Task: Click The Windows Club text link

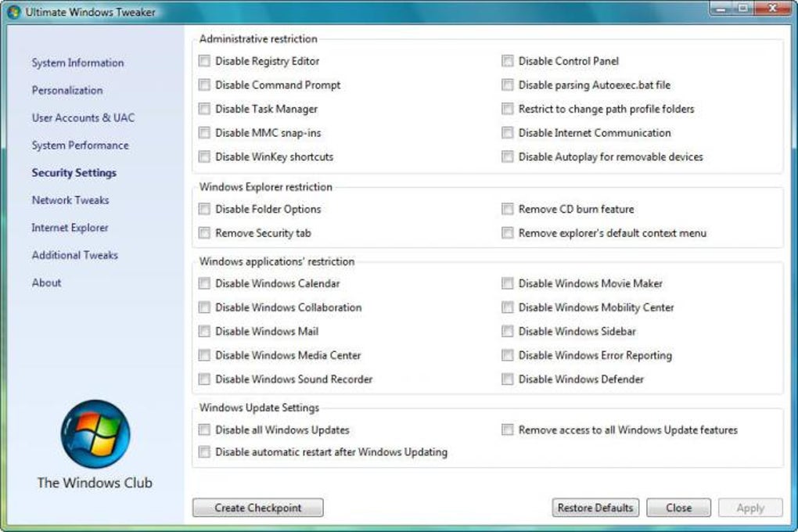Action: pyautogui.click(x=95, y=483)
